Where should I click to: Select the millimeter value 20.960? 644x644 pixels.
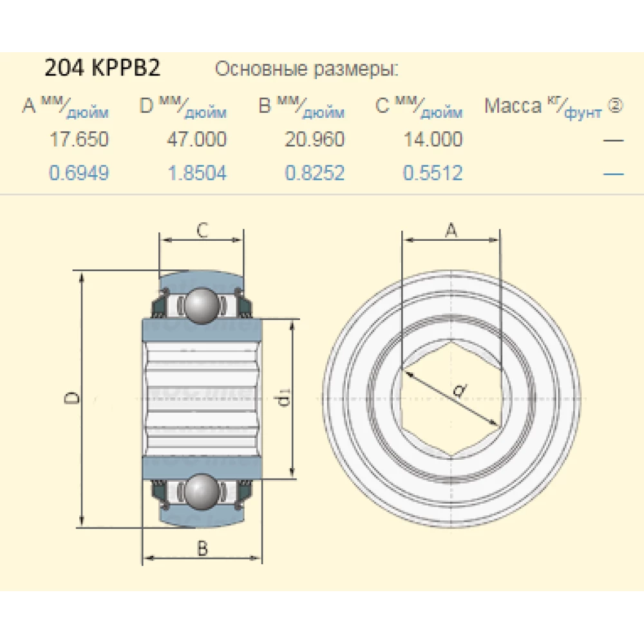coord(316,140)
